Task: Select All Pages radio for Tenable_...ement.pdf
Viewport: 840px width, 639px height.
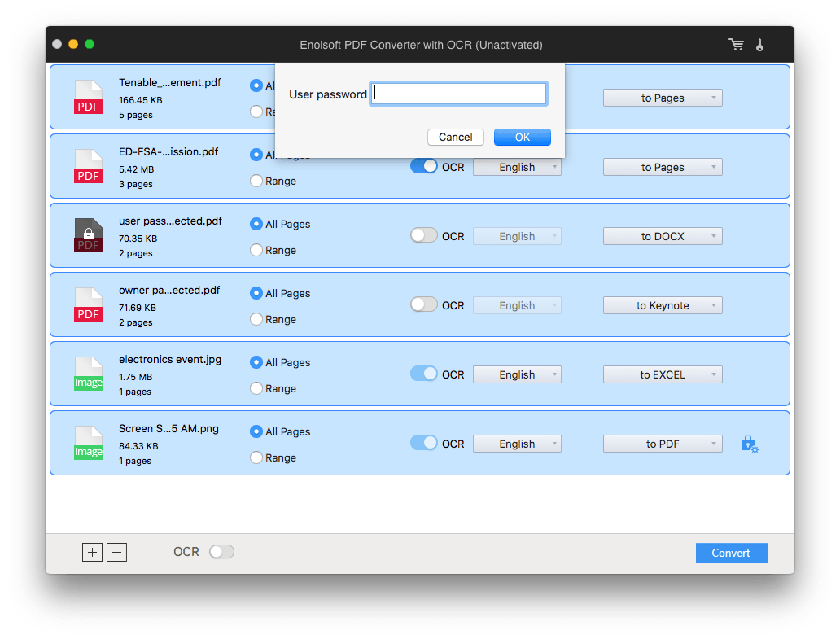Action: (256, 85)
